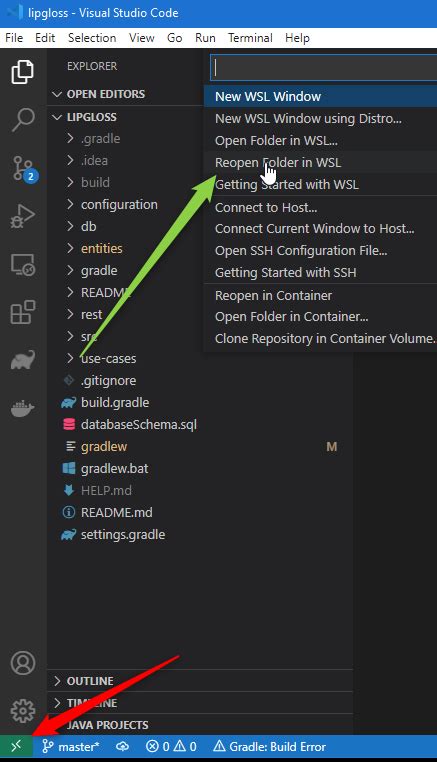Click the master branch status item
The width and height of the screenshot is (437, 762).
(x=70, y=746)
